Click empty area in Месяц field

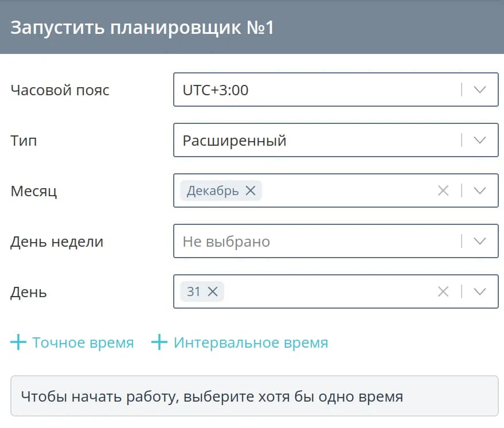click(344, 191)
